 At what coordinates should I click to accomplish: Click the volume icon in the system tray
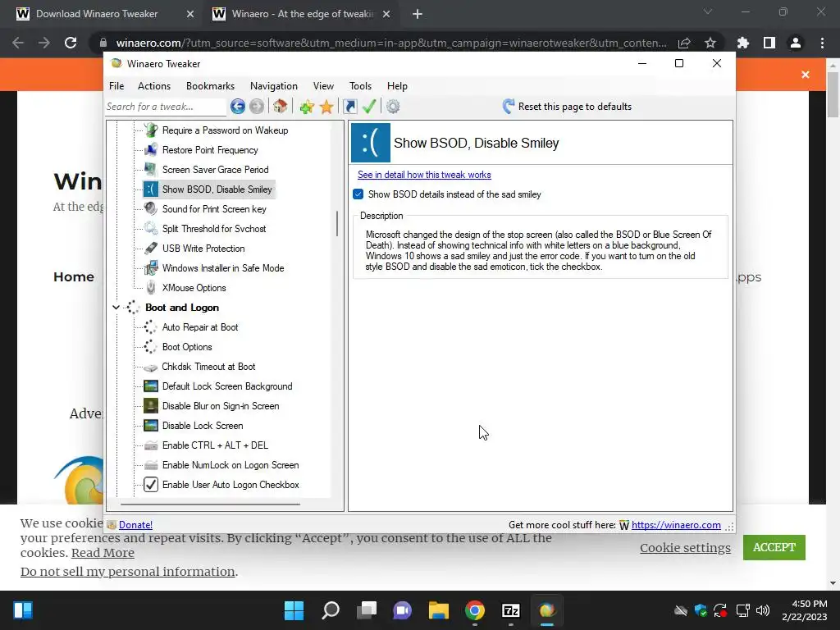click(763, 610)
